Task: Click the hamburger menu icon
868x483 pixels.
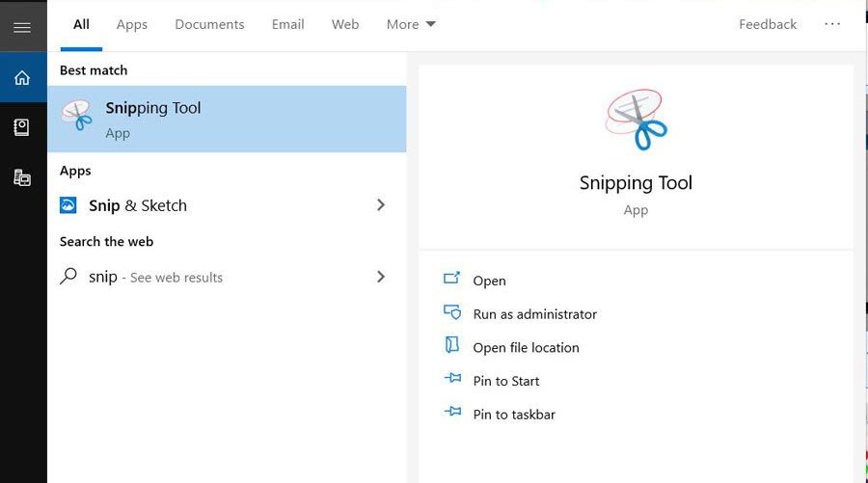Action: point(22,27)
